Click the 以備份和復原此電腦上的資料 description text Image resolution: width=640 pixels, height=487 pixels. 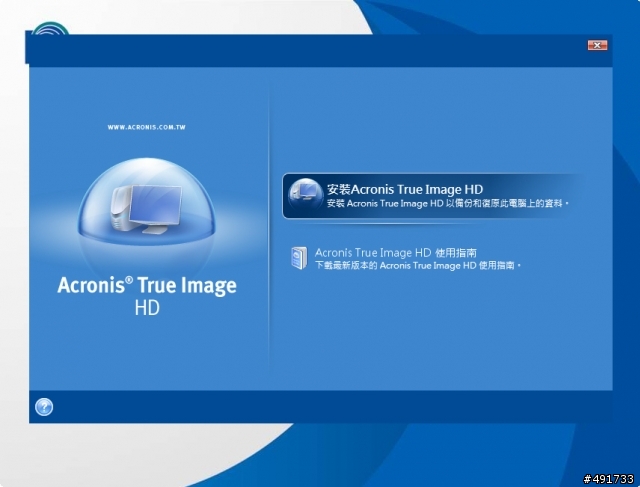(448, 203)
